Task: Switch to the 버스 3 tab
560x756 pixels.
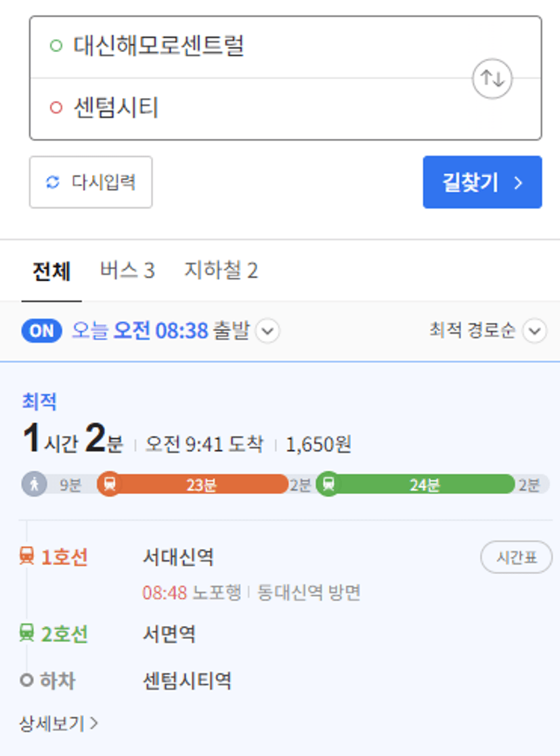Action: coord(127,270)
